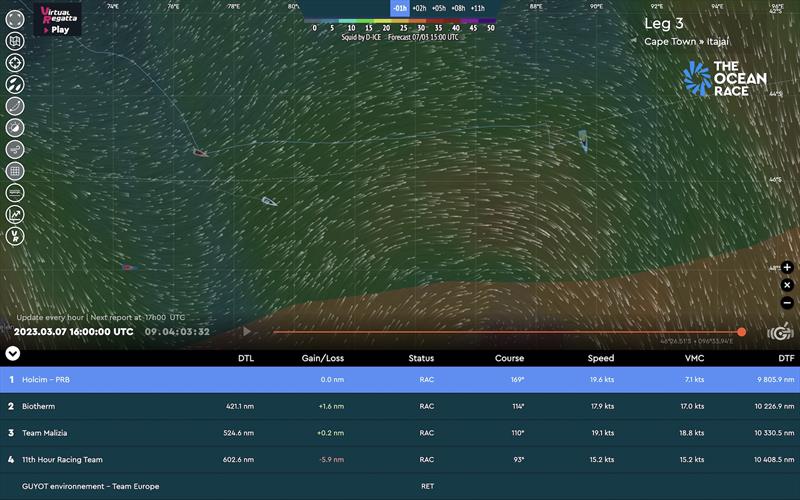Click Holcim's 9 805.9 nm DTF value
The image size is (800, 500).
[x=776, y=380]
